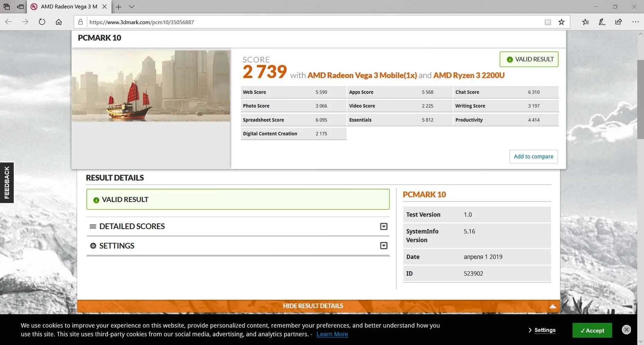Click the scrollbar down arrow
644x345 pixels.
pos(641,342)
